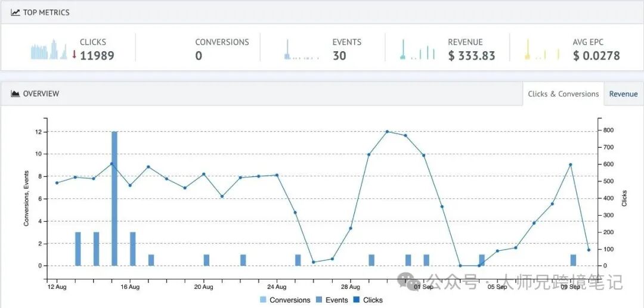
Task: Click the 28 Aug axis label
Action: coord(351,287)
